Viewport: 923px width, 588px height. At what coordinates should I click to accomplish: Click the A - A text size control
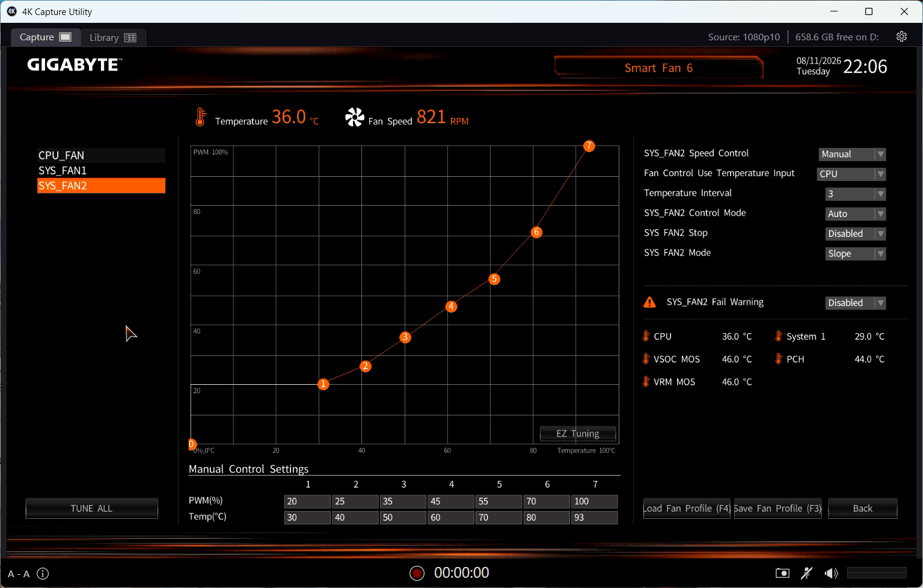coord(19,574)
